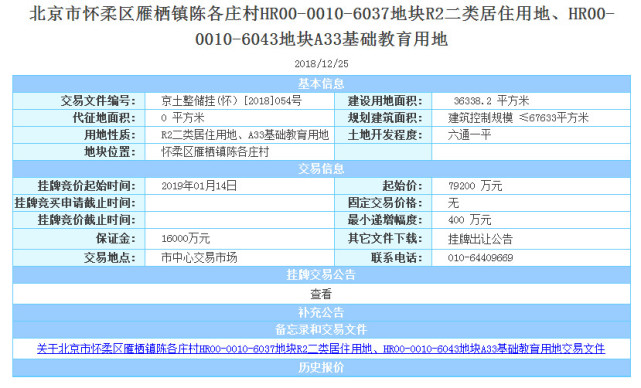Viewport: 641px width, 388px height.
Task: Select the 基本信息 section header
Action: (321, 84)
